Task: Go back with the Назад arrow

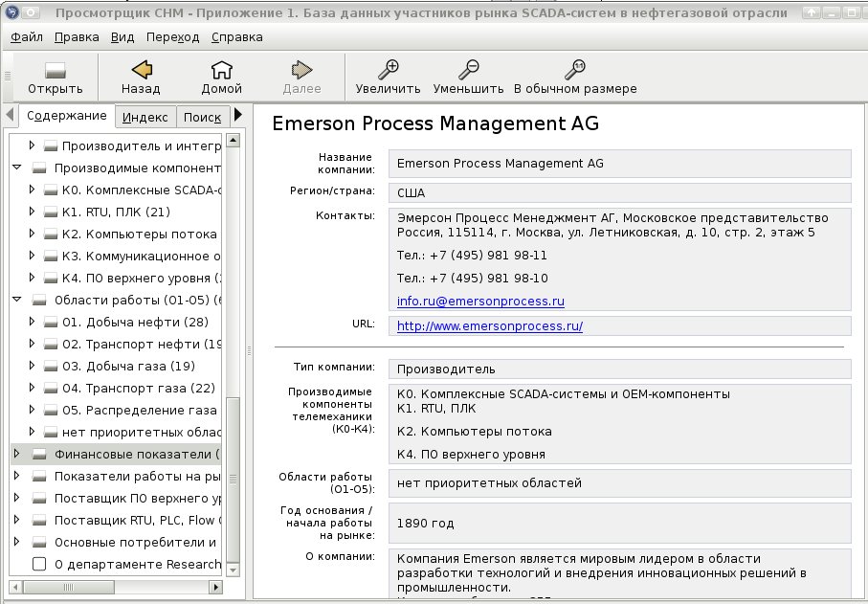Action: (142, 70)
